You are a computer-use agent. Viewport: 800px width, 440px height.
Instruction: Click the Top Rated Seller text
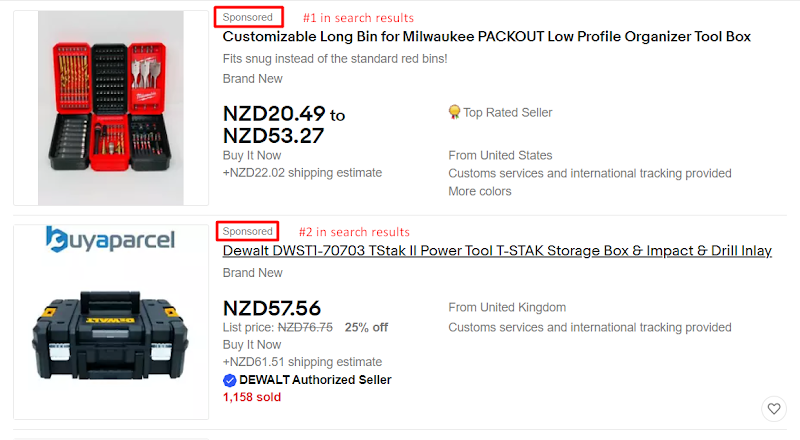pos(507,113)
